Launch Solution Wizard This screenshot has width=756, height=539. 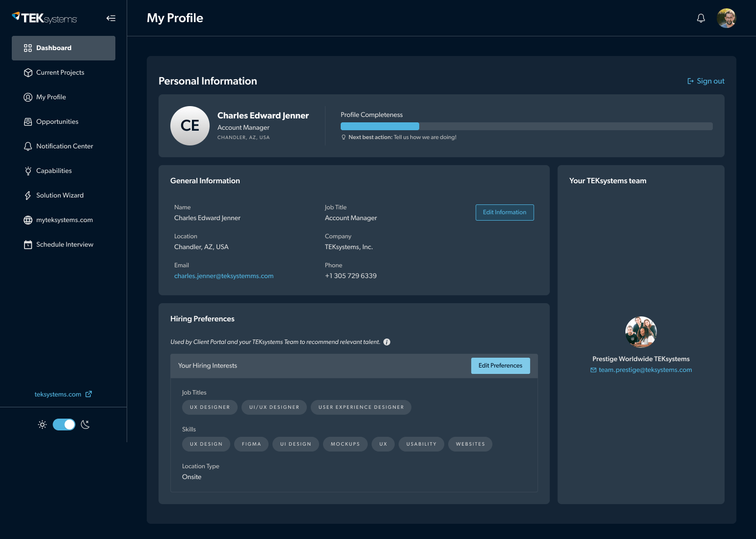[63, 196]
